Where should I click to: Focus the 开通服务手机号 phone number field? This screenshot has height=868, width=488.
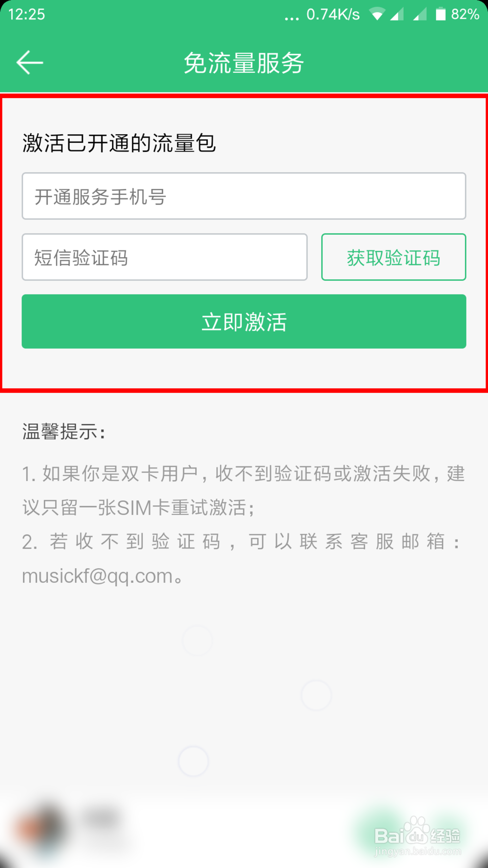click(244, 196)
